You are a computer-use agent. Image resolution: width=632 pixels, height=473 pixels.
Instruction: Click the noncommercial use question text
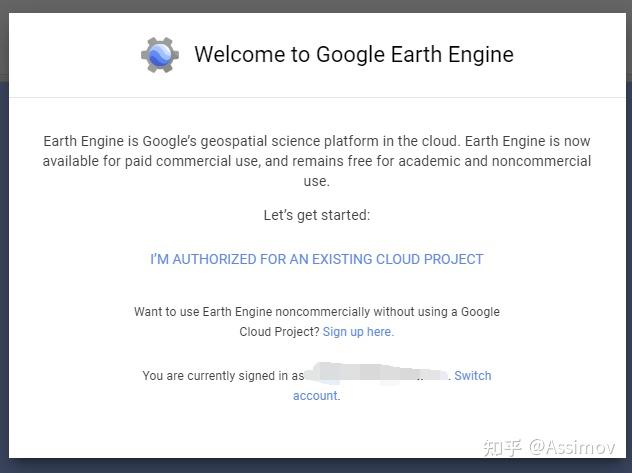coord(316,312)
